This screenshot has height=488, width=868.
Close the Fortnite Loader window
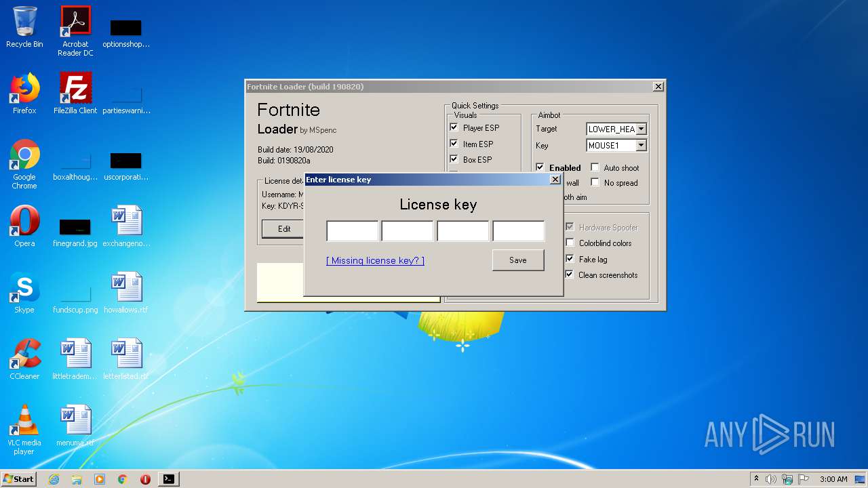pos(658,87)
